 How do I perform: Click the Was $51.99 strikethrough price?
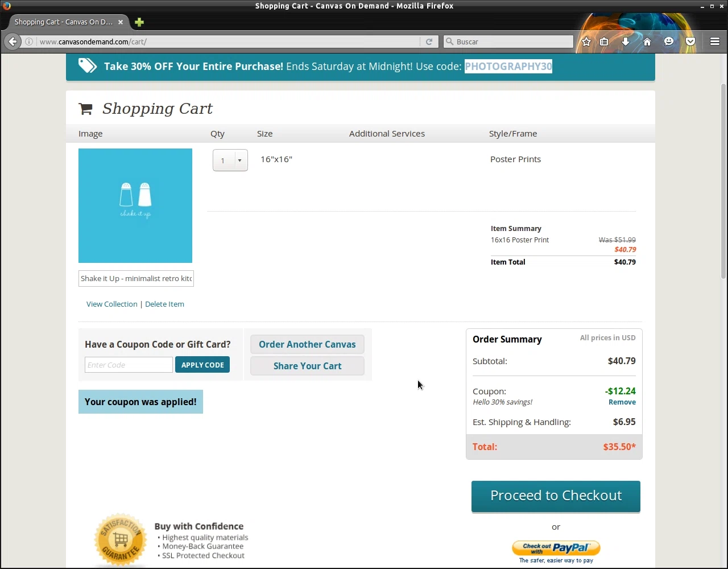[x=617, y=240]
